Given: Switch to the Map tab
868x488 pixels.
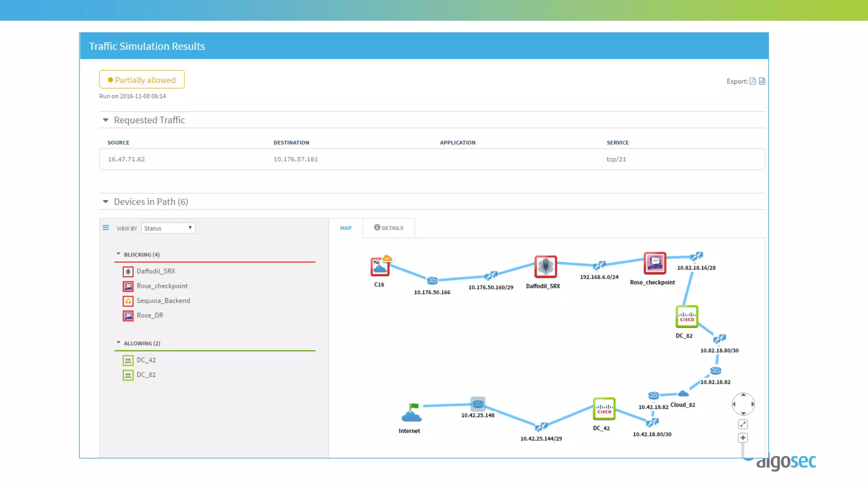Looking at the screenshot, I should click(x=346, y=228).
